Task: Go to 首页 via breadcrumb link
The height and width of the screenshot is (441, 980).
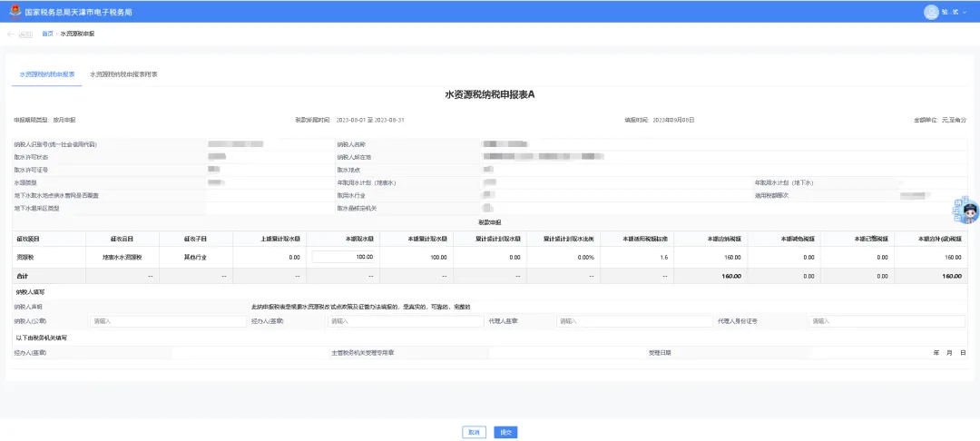Action: [x=47, y=34]
